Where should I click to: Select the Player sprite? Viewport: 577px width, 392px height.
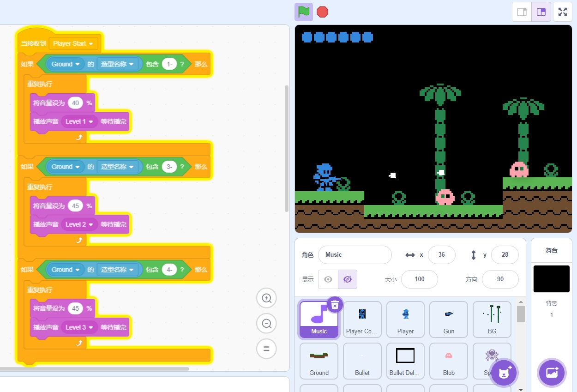click(x=405, y=320)
